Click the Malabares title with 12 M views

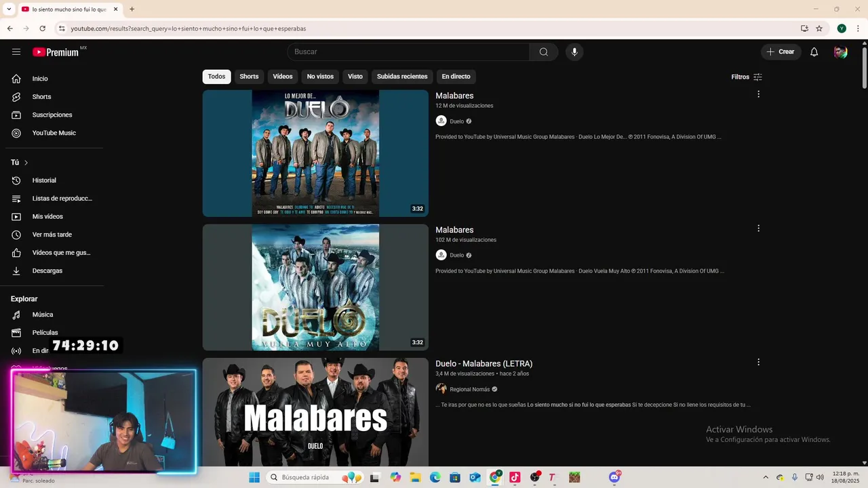coord(454,96)
